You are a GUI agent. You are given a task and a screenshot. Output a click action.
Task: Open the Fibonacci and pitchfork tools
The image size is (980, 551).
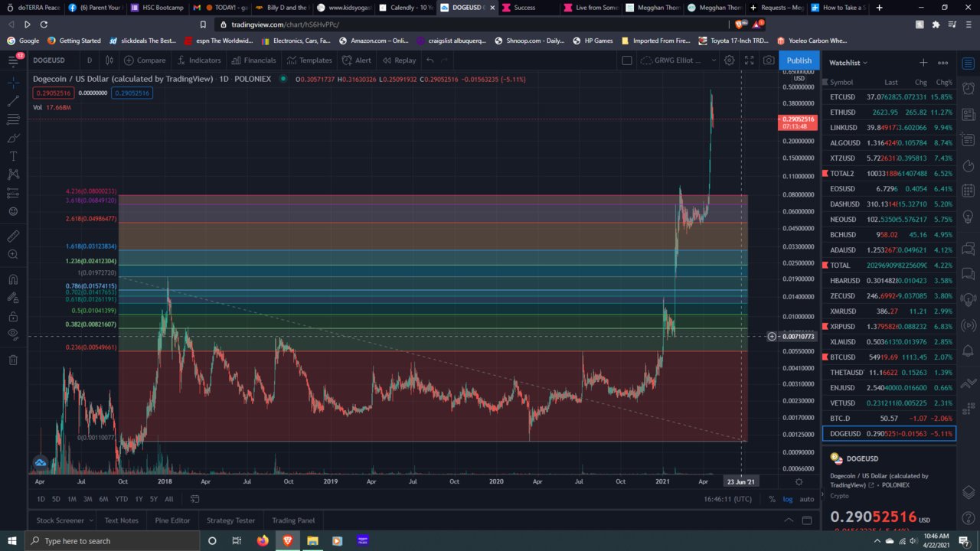(x=12, y=119)
